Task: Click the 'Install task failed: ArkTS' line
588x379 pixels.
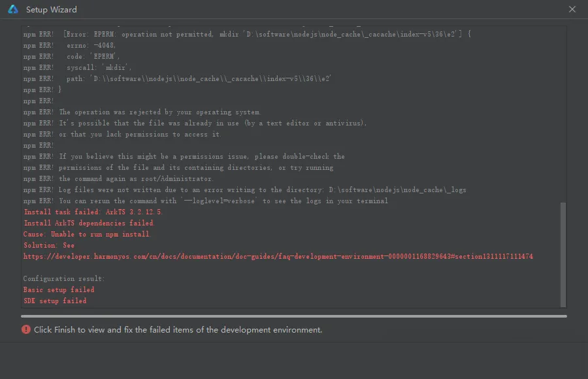Action: [93, 212]
